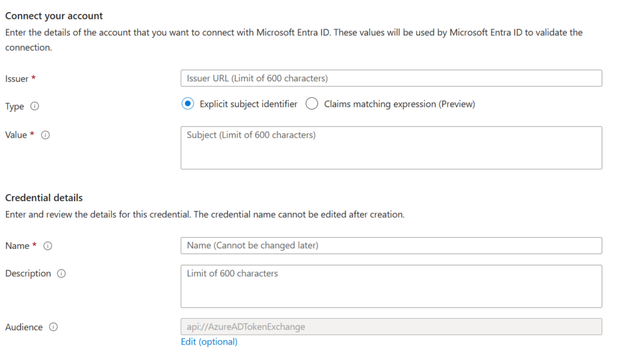Viewport: 627px width, 364px height.
Task: Click the Edit (optional) link
Action: [x=209, y=341]
